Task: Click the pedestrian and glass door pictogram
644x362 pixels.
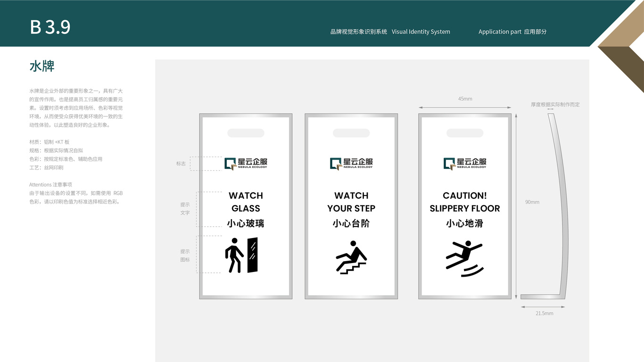Action: click(241, 255)
